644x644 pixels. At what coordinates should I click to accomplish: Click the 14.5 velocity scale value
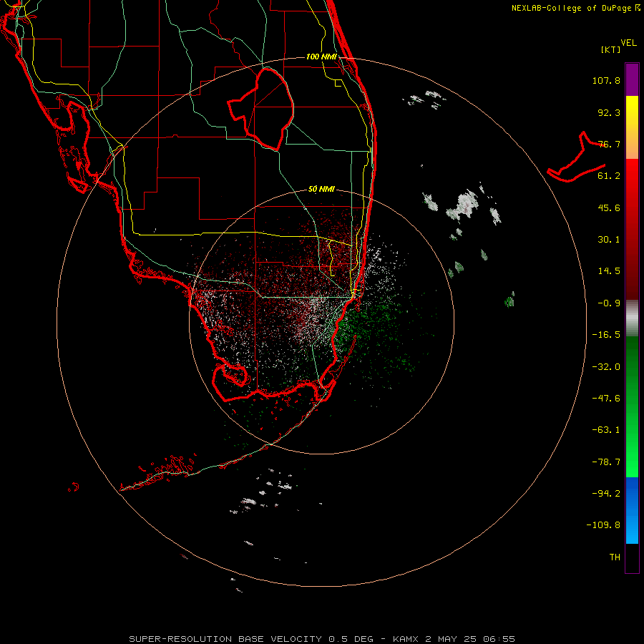coord(609,271)
